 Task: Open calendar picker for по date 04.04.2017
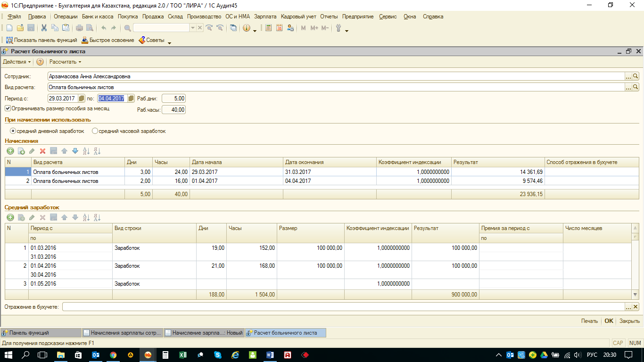131,99
